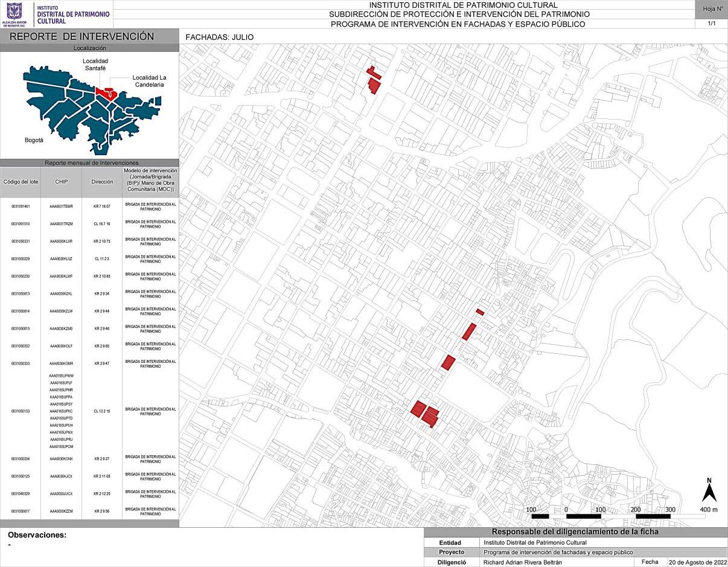Image resolution: width=728 pixels, height=567 pixels.
Task: Click CHIP value AAA0165UPOM
Action: pyautogui.click(x=61, y=446)
